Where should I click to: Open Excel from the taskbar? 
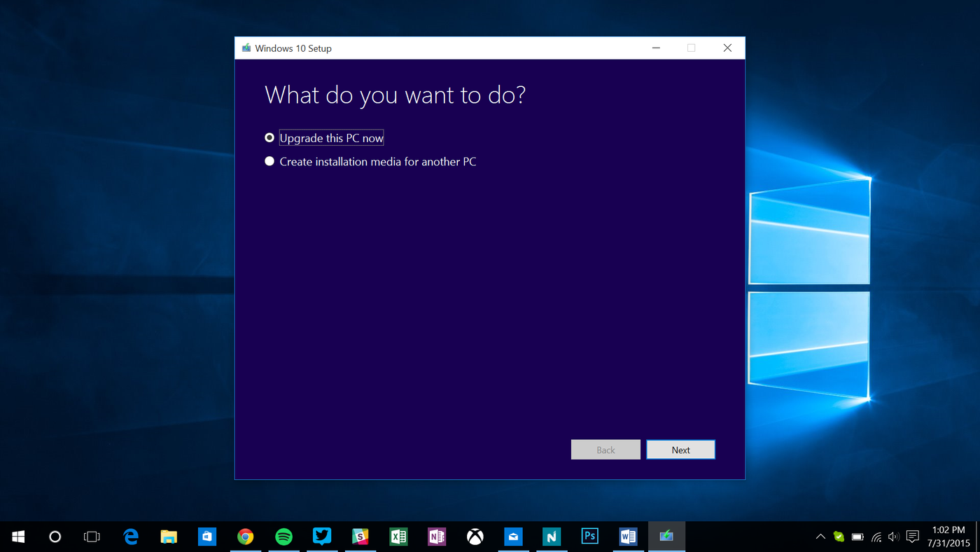[398, 536]
